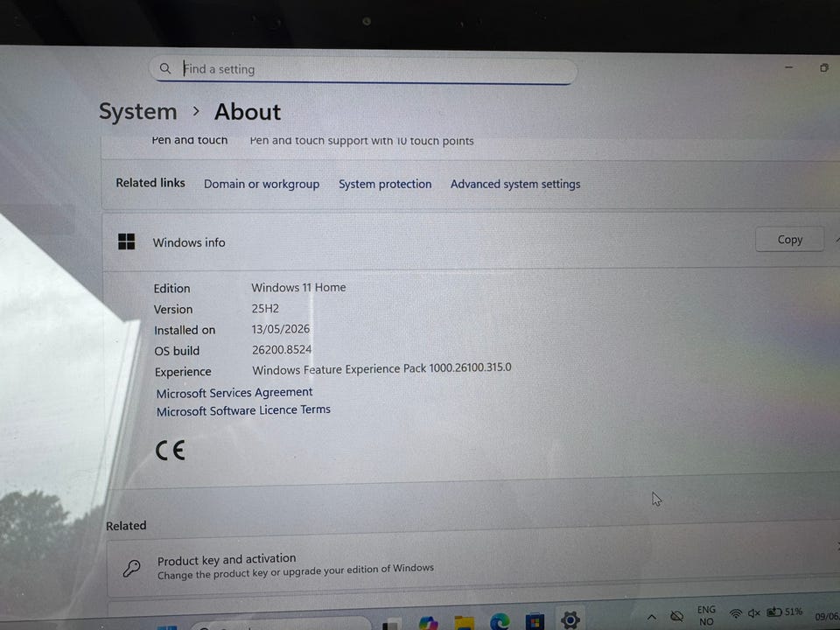
Task: Select OS build value '26200.8524'
Action: coord(282,350)
